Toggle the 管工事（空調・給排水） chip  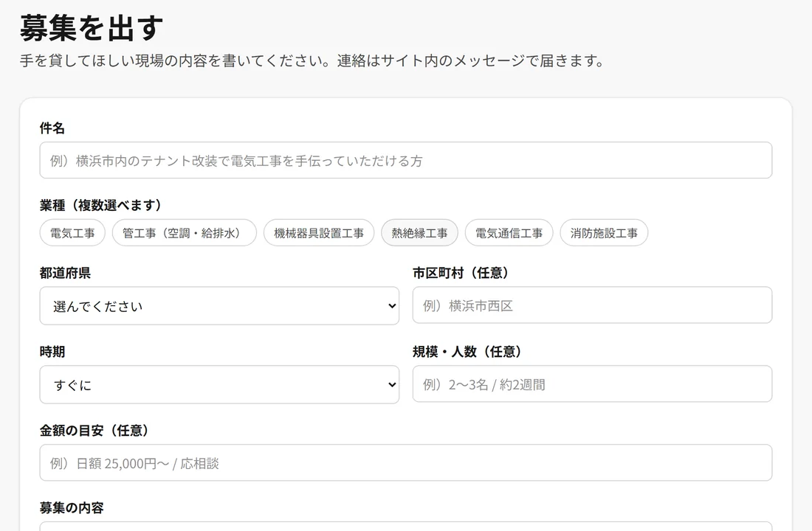point(185,233)
